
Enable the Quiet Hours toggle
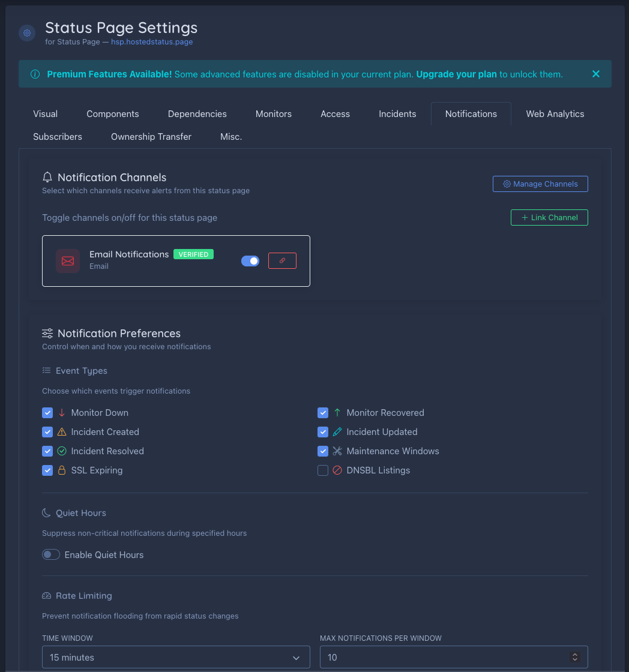point(51,554)
